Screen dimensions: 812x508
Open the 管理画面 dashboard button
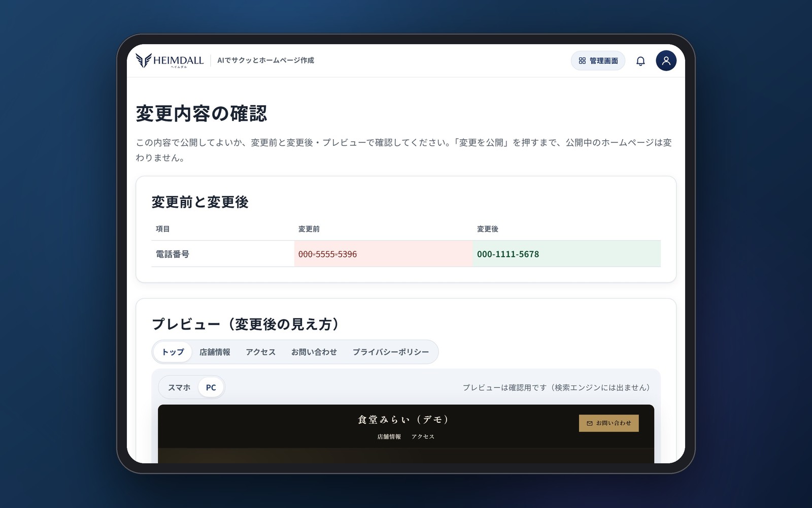(x=598, y=61)
